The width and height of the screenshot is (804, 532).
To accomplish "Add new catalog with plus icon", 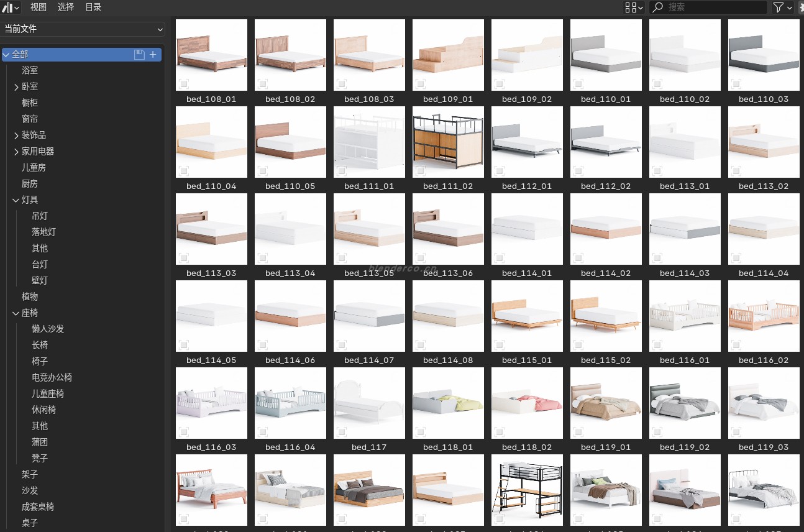I will (153, 55).
